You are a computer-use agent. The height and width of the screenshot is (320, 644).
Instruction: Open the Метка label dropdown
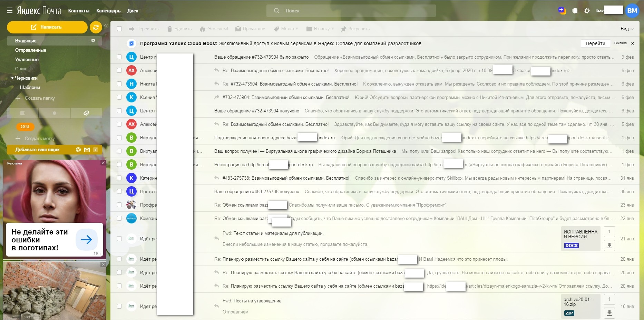point(286,29)
